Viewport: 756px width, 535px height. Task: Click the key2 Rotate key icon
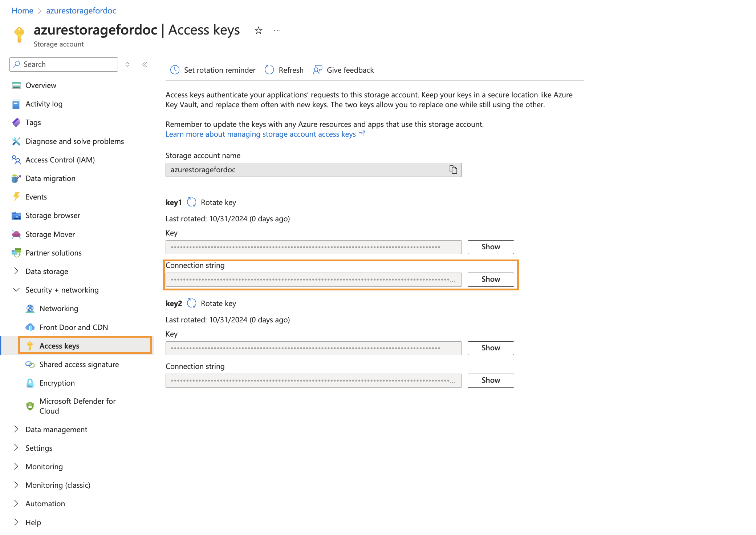[x=191, y=303]
